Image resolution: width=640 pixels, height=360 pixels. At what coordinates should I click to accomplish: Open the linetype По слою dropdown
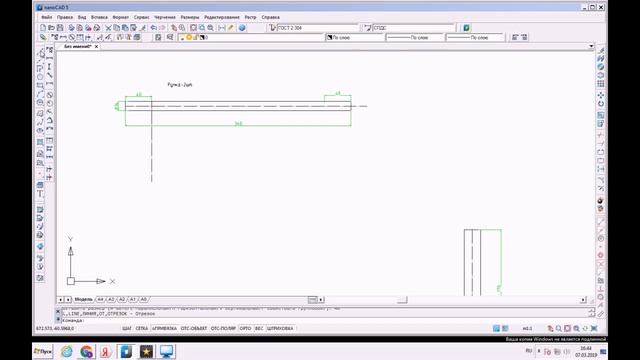point(415,38)
